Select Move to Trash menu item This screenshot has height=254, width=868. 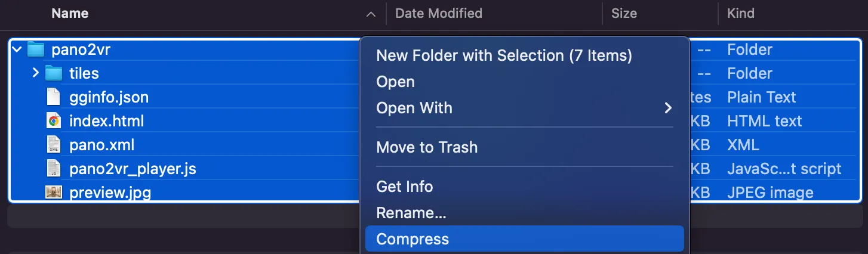pos(427,147)
